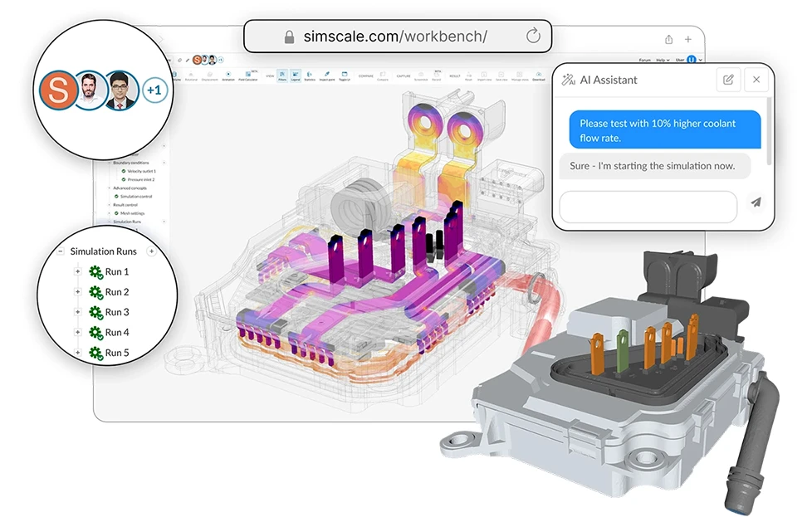Click the orange S user avatar
This screenshot has width=812, height=517.
point(59,90)
